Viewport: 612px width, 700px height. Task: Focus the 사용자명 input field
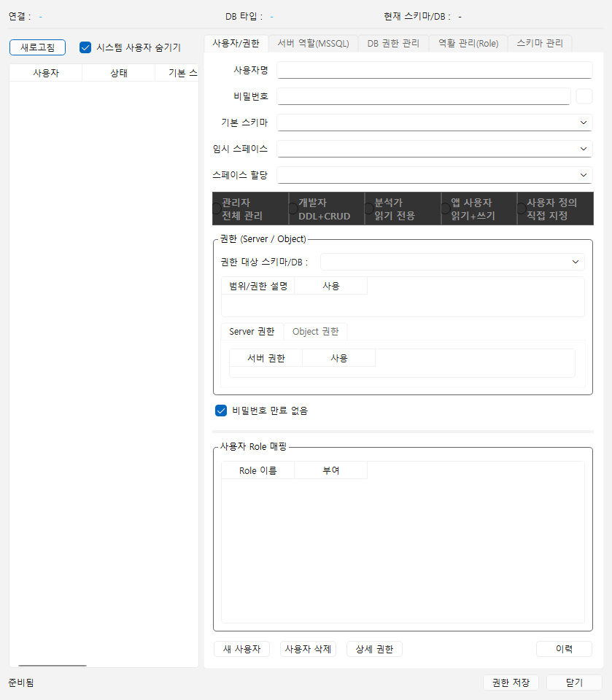click(x=435, y=70)
